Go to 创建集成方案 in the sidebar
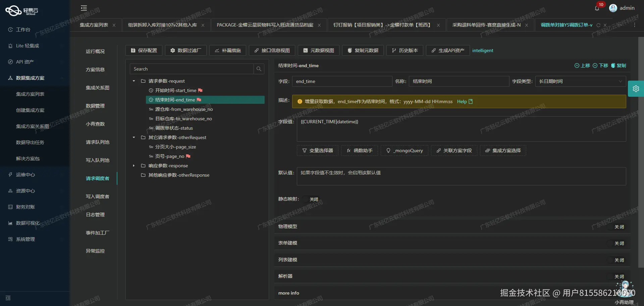Screen dimensions: 644x306 (x=30, y=110)
